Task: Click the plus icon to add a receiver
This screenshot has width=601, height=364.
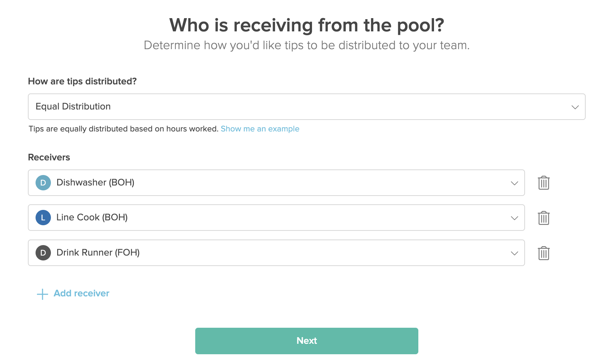Action: pos(42,294)
